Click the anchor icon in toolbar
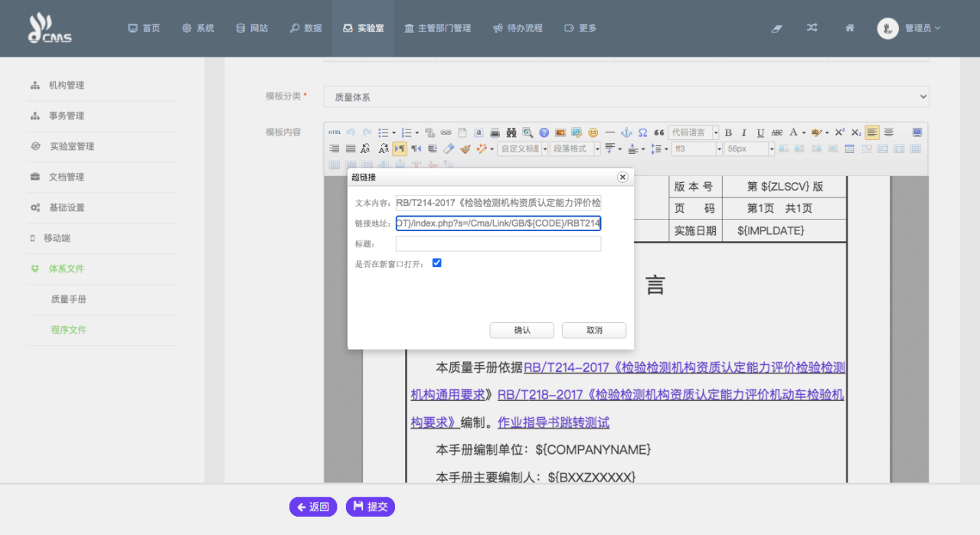 pyautogui.click(x=626, y=132)
